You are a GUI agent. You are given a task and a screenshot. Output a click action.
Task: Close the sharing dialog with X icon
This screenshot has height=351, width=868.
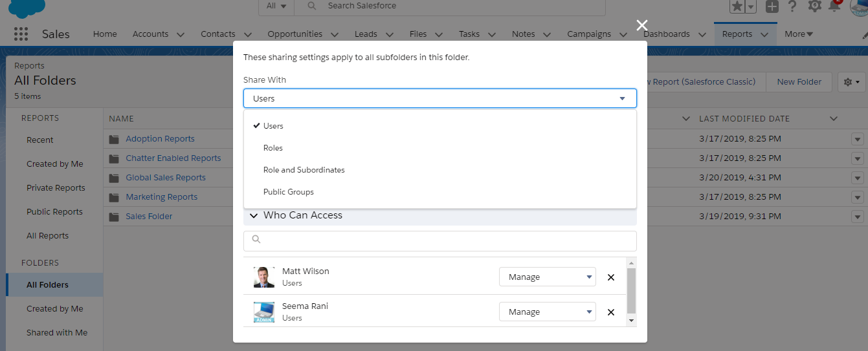(641, 25)
